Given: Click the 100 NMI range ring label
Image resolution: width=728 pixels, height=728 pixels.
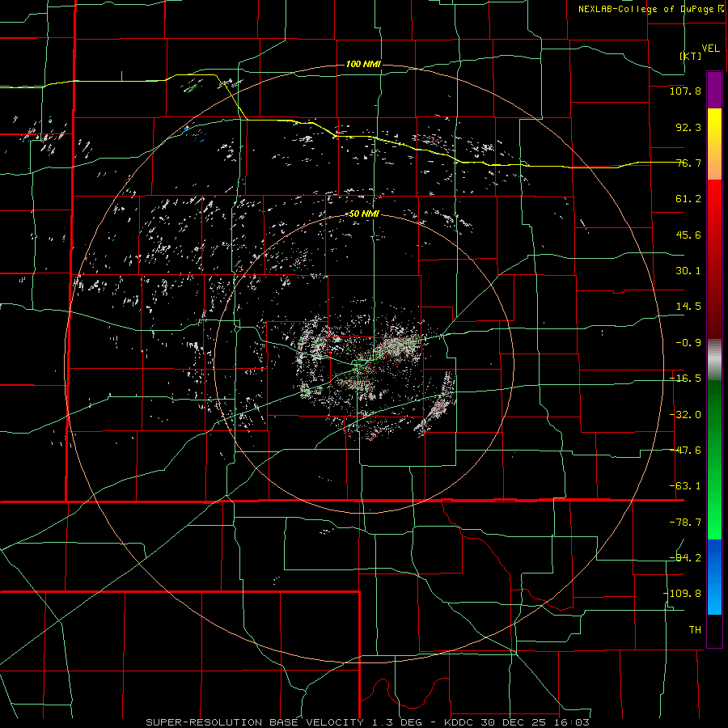Looking at the screenshot, I should pos(363,64).
